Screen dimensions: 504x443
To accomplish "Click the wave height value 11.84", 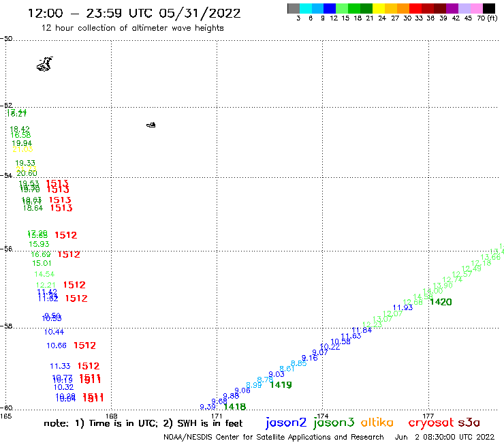I will [362, 331].
